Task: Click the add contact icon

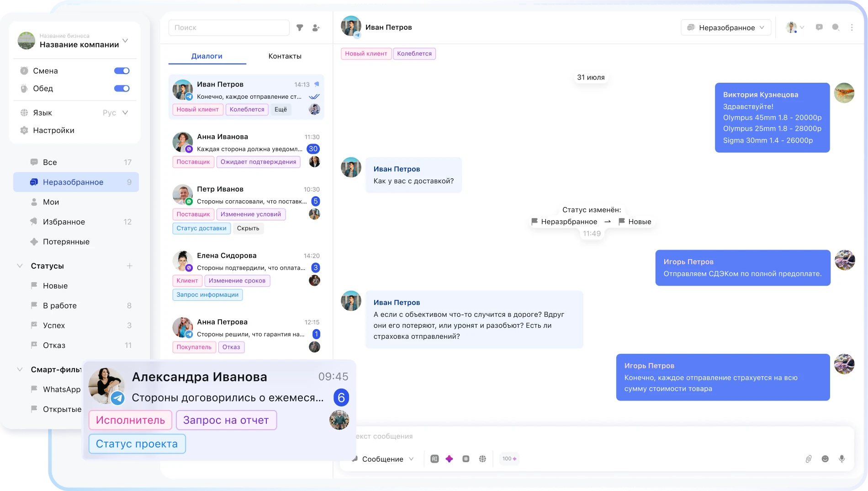Action: click(316, 28)
